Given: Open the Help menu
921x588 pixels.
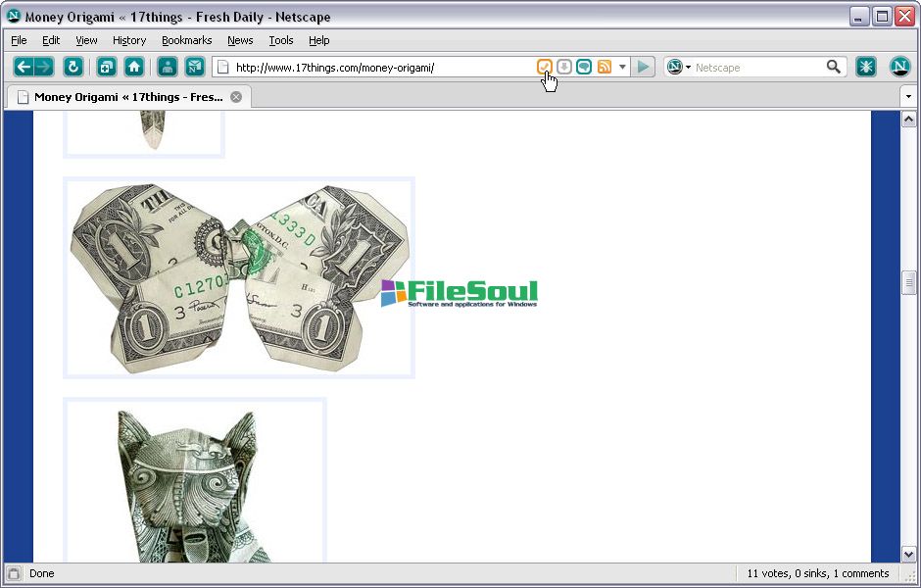Looking at the screenshot, I should coord(319,40).
